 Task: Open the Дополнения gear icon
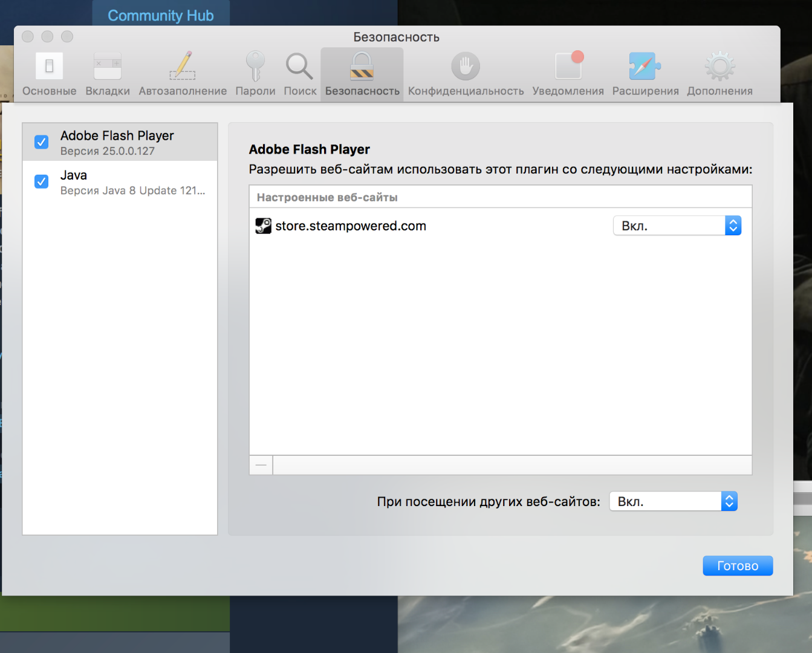point(719,66)
